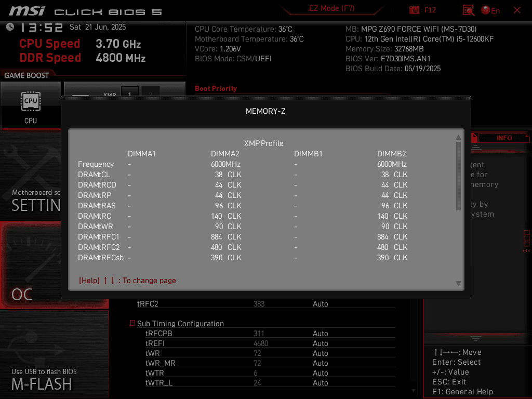The width and height of the screenshot is (532, 399).
Task: Take a screenshot with the F12 camera icon
Action: (x=414, y=10)
